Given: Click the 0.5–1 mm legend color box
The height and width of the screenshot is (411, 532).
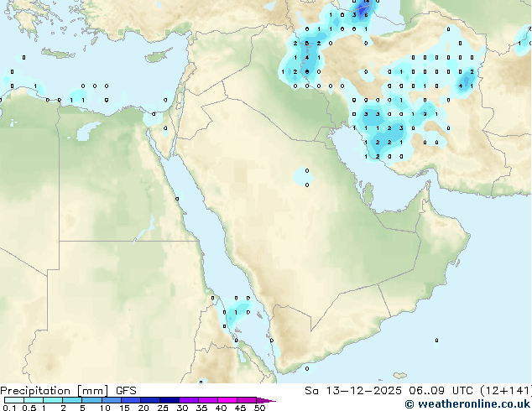Looking at the screenshot, I should (x=34, y=400).
